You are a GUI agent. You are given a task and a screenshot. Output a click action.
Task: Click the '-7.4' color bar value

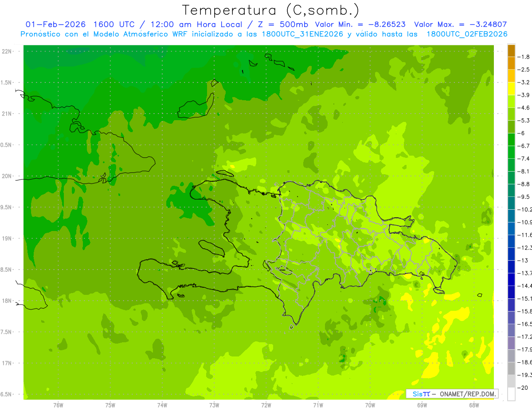(524, 158)
